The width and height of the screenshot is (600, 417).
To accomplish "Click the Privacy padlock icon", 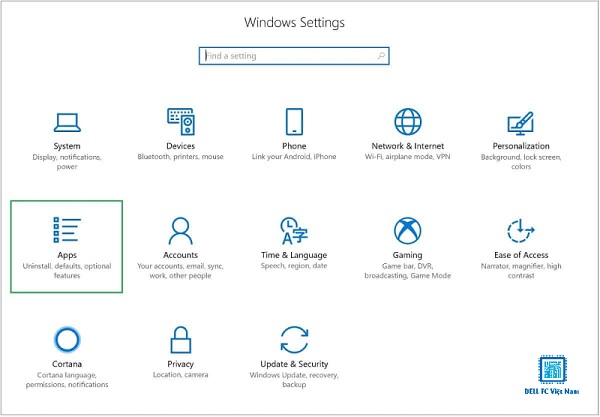I will 181,339.
